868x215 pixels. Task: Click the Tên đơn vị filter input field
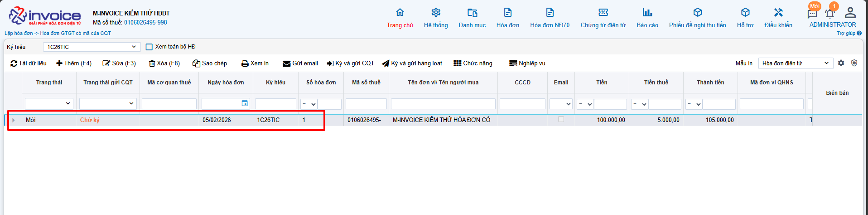pos(443,104)
